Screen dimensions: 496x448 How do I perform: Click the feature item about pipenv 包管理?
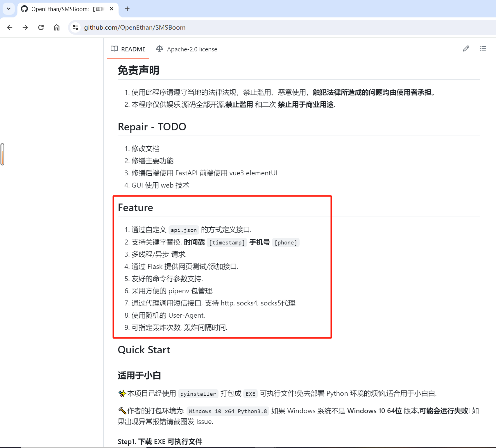[173, 291]
